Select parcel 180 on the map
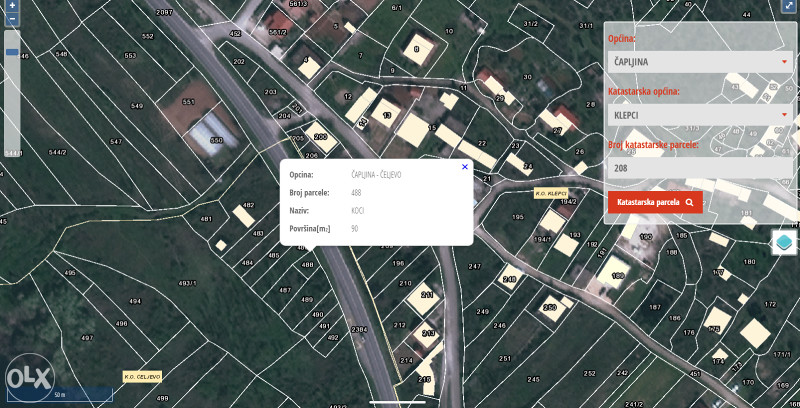 (x=749, y=262)
